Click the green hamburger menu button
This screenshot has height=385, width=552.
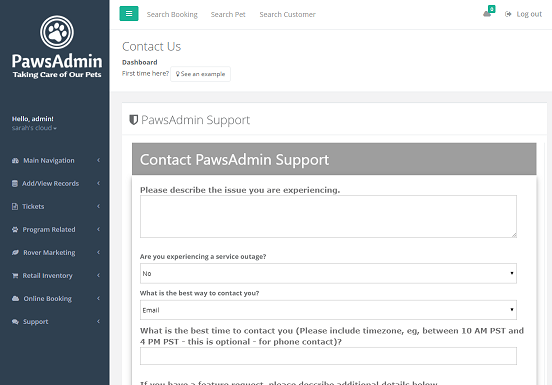coord(129,14)
